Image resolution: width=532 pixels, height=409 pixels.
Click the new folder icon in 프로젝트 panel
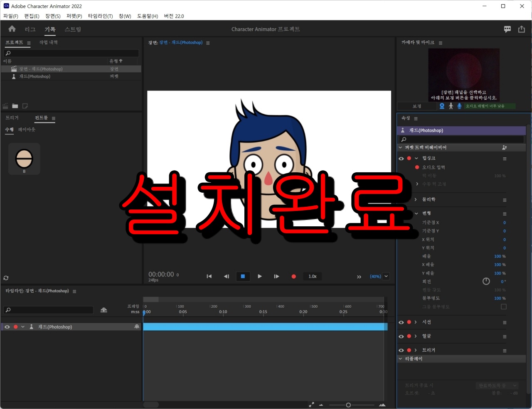tap(15, 106)
